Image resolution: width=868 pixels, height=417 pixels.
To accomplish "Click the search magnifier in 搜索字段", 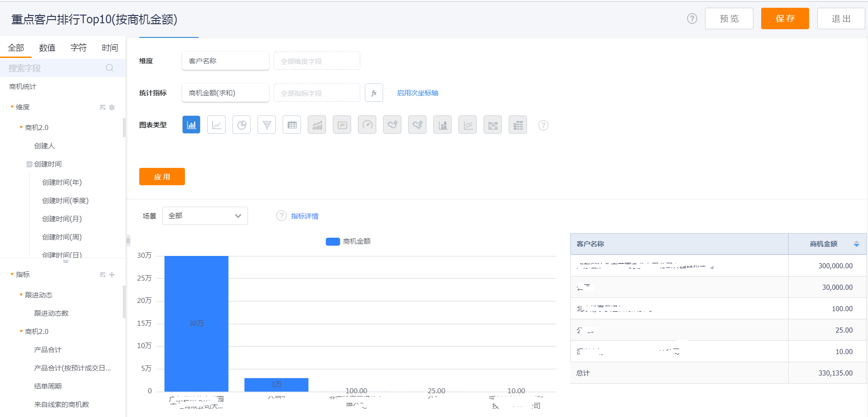I will pos(110,68).
